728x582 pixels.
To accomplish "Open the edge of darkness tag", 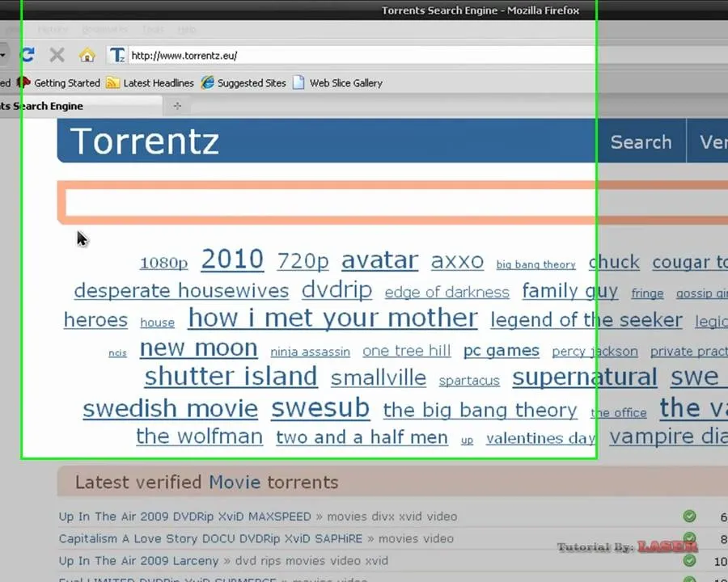I will point(447,293).
